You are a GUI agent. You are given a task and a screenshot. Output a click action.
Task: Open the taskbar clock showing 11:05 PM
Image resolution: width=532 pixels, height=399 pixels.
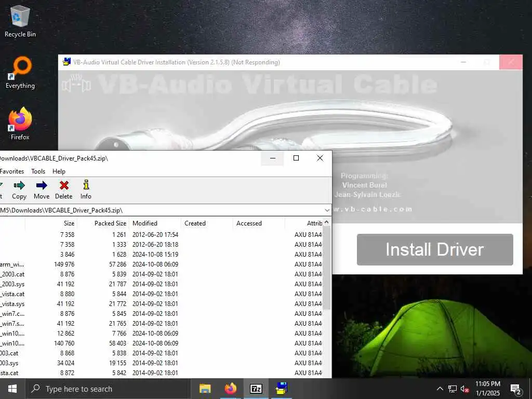coord(487,389)
